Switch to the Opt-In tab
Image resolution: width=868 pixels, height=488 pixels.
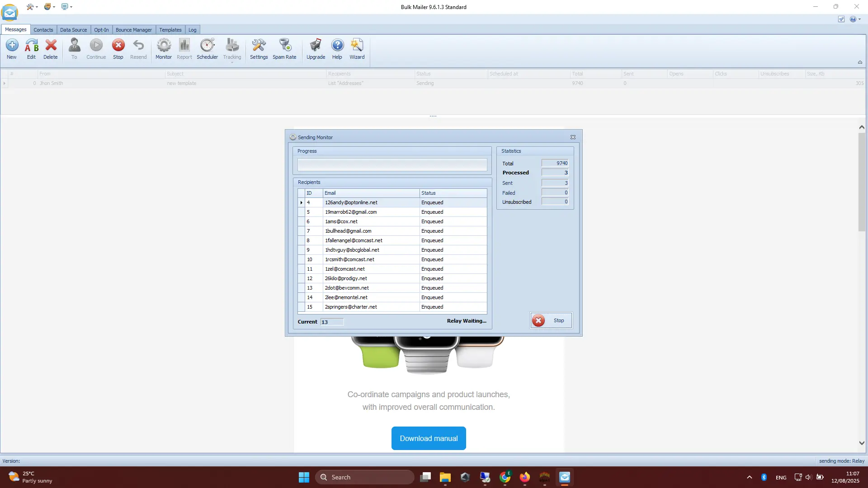point(101,30)
